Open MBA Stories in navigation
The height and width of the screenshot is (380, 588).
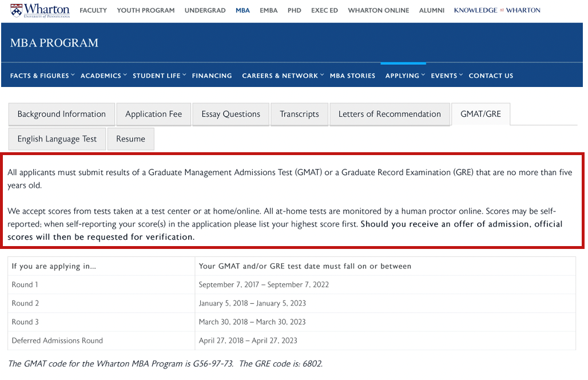[x=352, y=76]
